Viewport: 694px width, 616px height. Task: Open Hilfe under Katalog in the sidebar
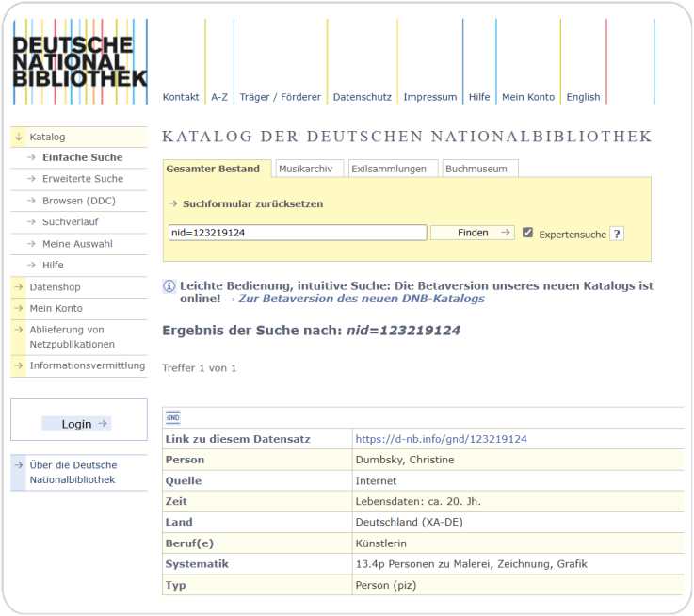53,266
